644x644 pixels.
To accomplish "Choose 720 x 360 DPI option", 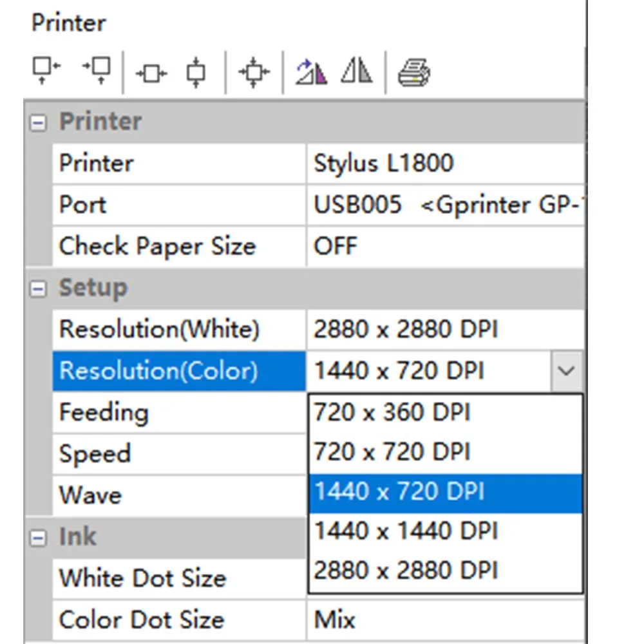I will coord(445,413).
